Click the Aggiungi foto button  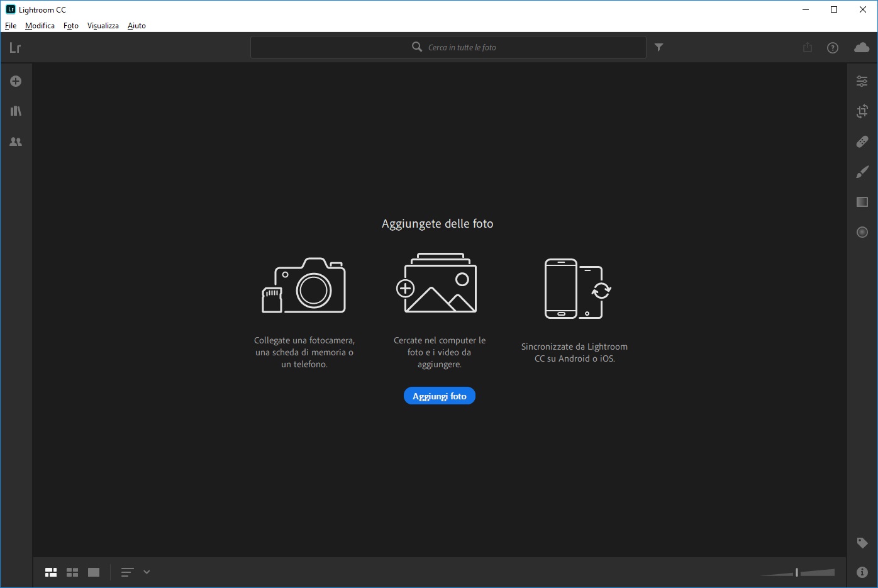439,396
